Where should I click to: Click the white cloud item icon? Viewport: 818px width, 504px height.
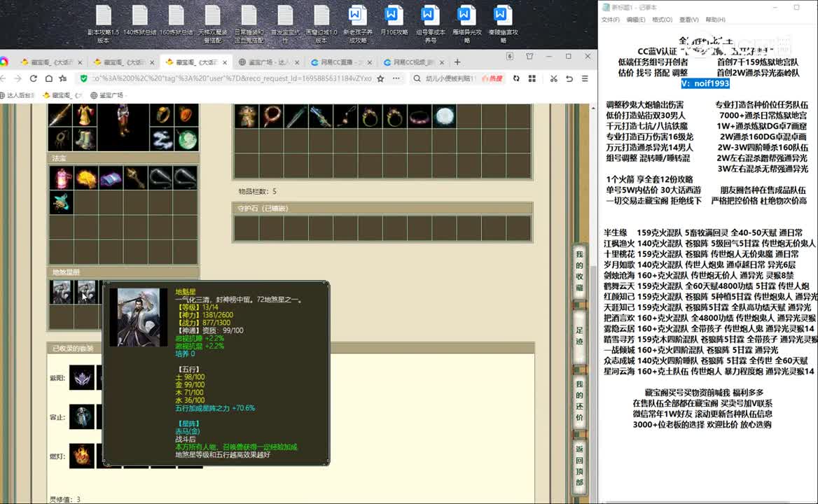[x=162, y=139]
